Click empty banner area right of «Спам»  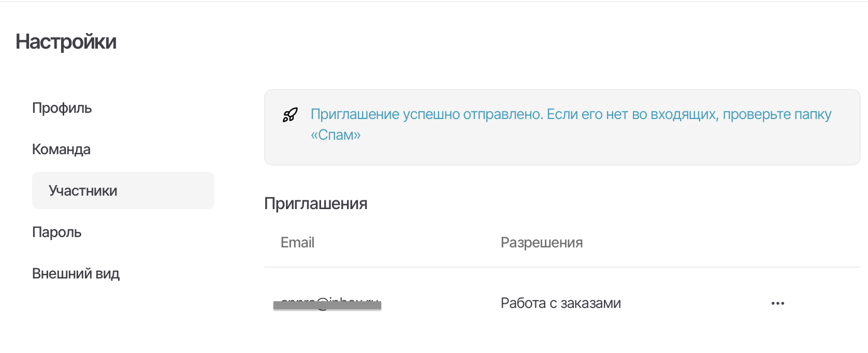[x=570, y=140]
